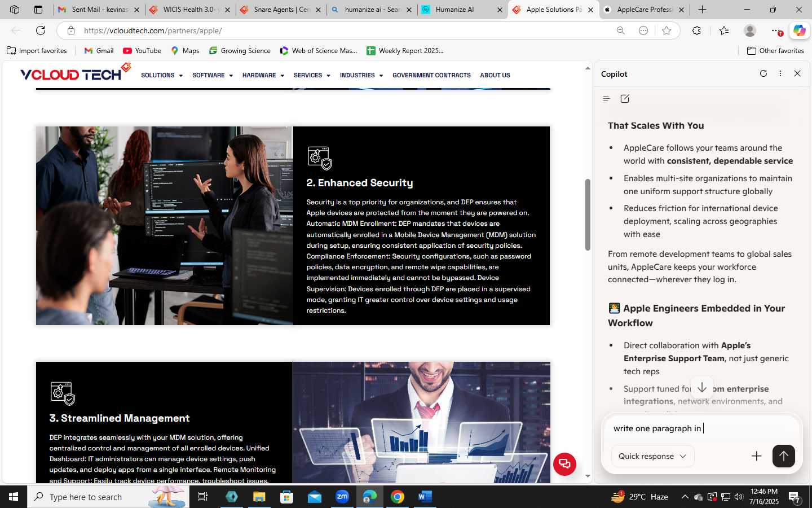
Task: Open browser extensions puzzle icon
Action: coord(697,30)
